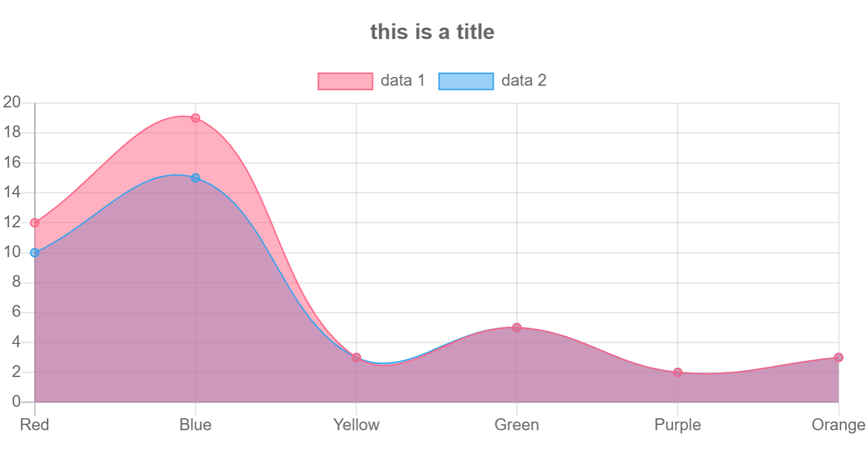Toggle the data 2 legend label

click(x=524, y=81)
